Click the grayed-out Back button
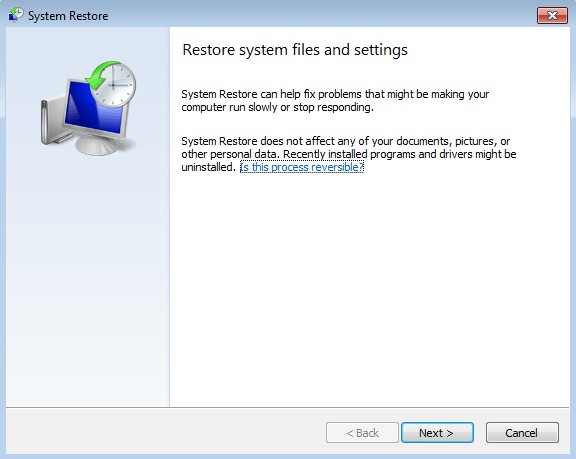The height and width of the screenshot is (459, 576). pos(362,433)
